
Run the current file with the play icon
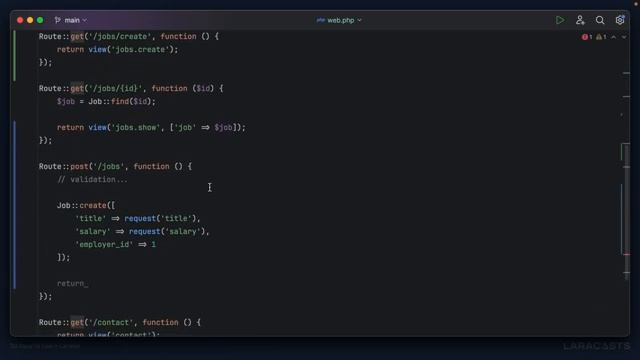(560, 20)
